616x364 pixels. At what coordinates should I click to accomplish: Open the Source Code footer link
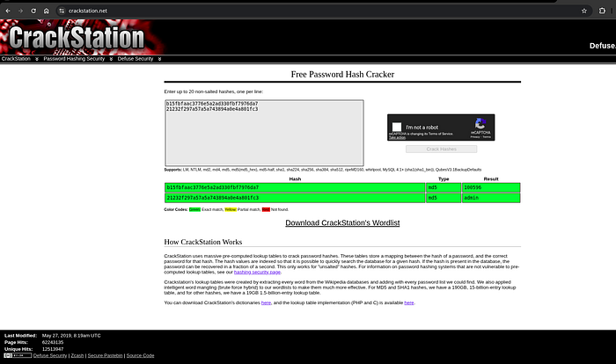pyautogui.click(x=140, y=356)
